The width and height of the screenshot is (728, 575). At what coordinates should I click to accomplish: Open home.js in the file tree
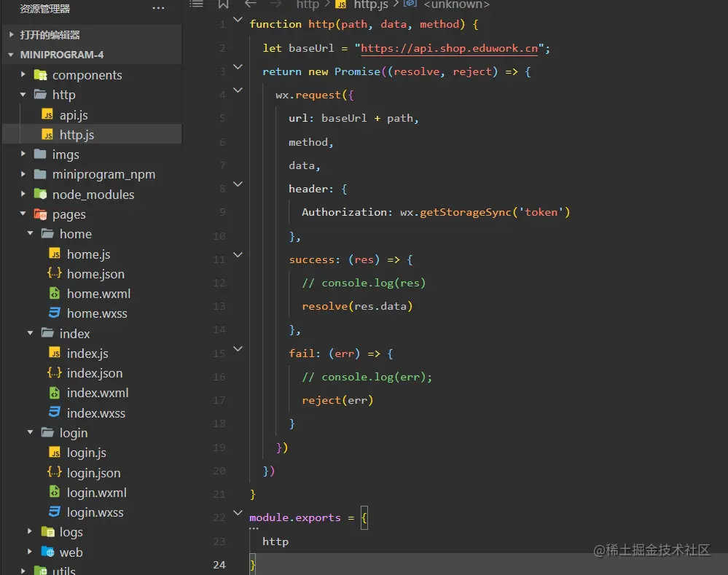pyautogui.click(x=89, y=254)
